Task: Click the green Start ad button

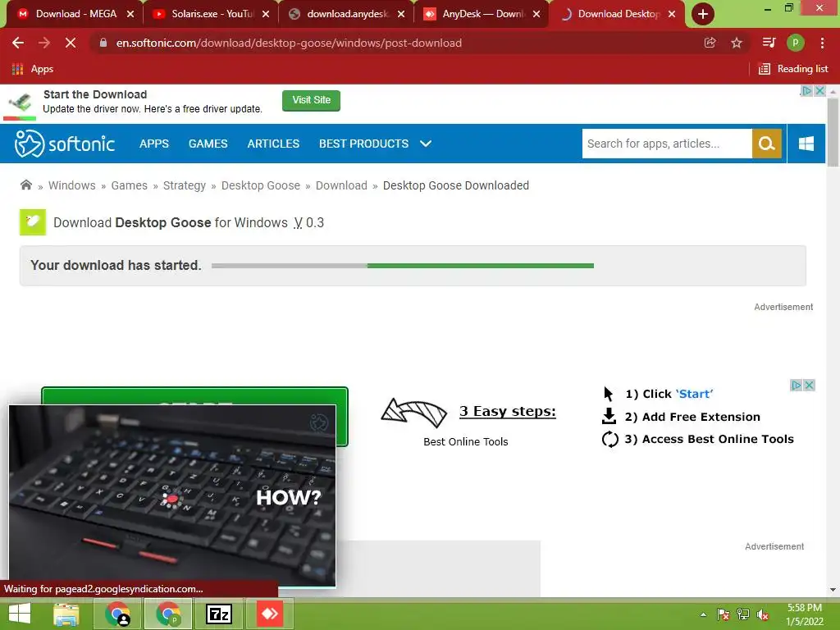Action: (194, 395)
